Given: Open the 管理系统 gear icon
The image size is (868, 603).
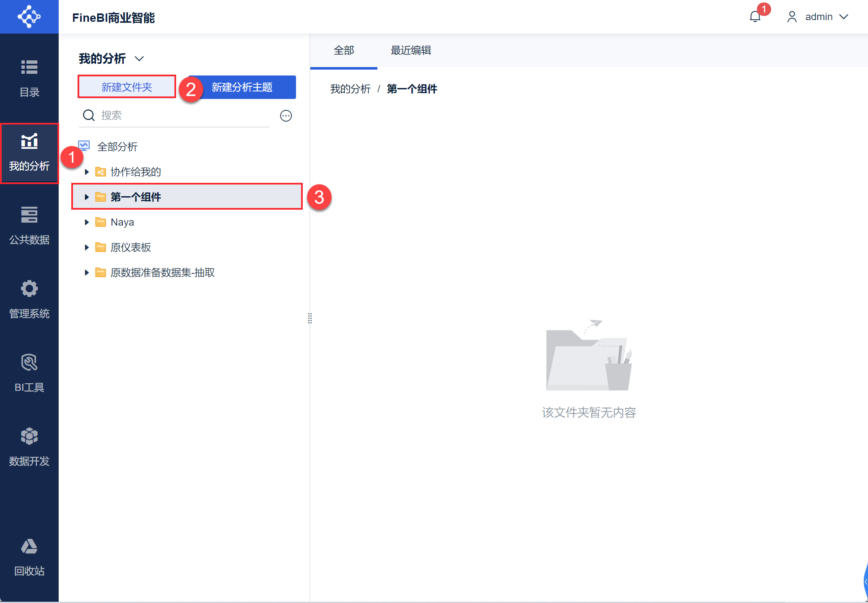Looking at the screenshot, I should click(x=29, y=289).
